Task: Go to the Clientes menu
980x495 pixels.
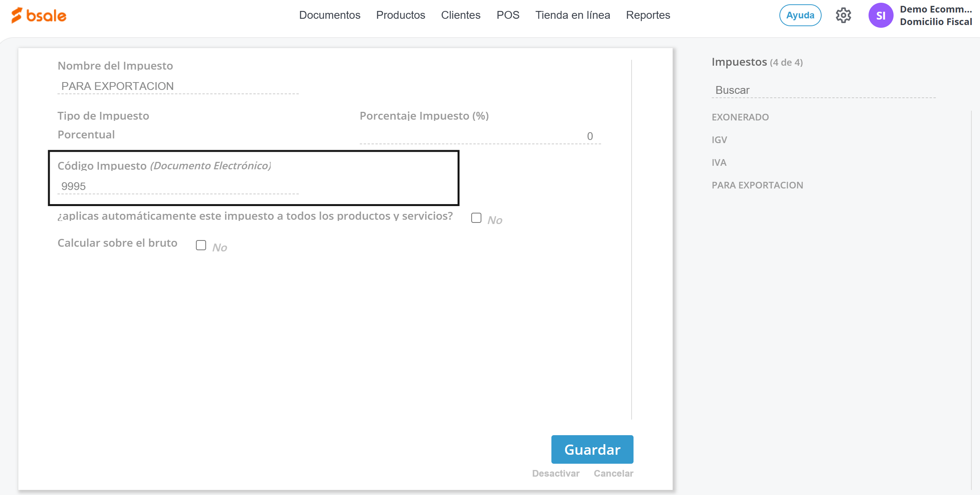Action: click(460, 15)
